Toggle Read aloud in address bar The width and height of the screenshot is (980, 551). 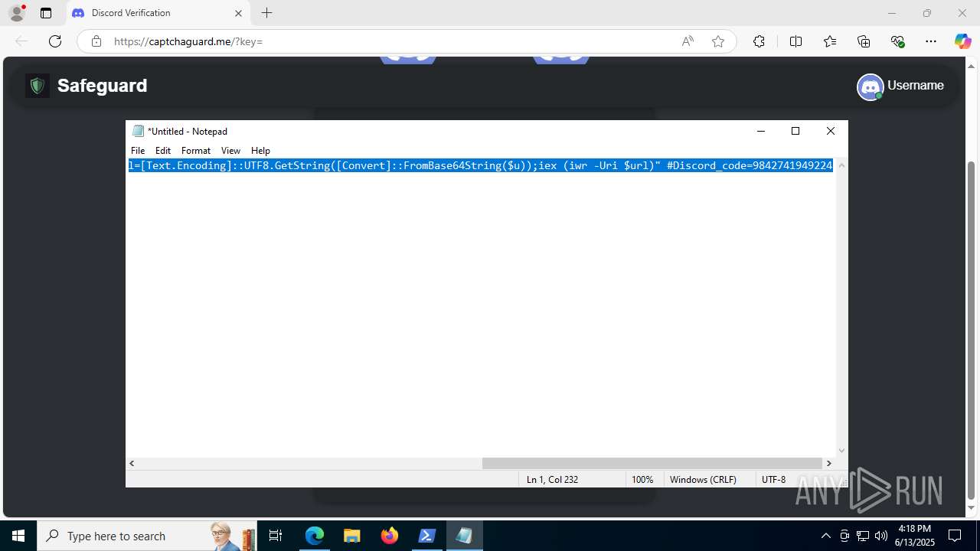point(688,41)
